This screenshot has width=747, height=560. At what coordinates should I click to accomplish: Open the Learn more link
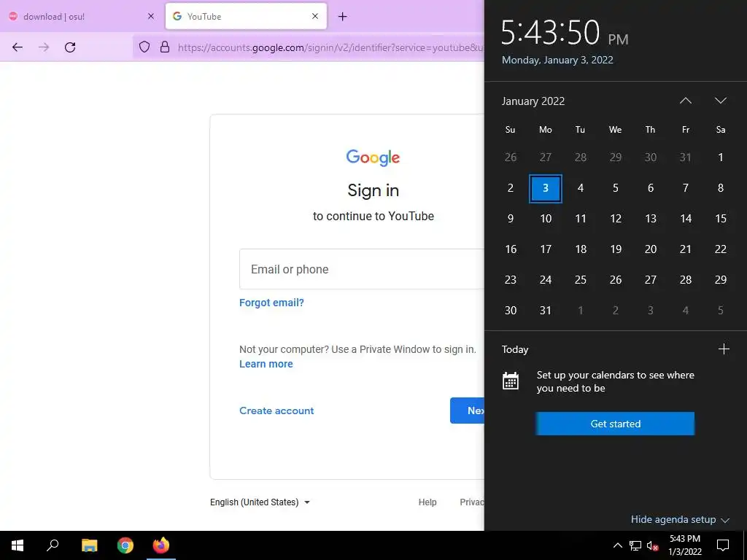266,364
